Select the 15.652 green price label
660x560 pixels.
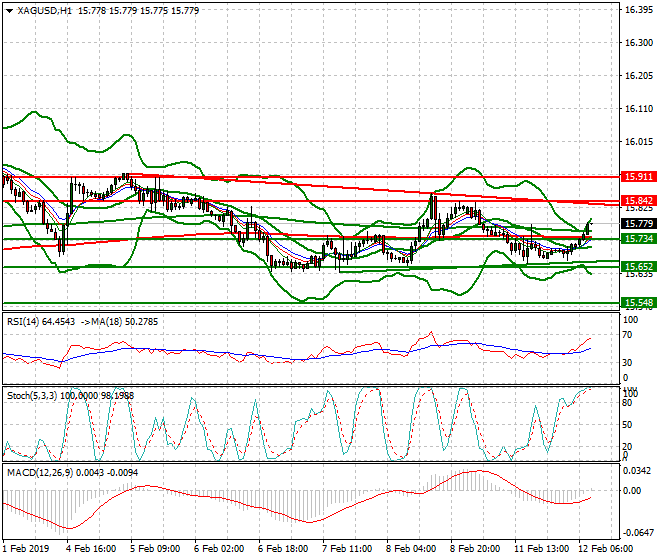point(637,267)
